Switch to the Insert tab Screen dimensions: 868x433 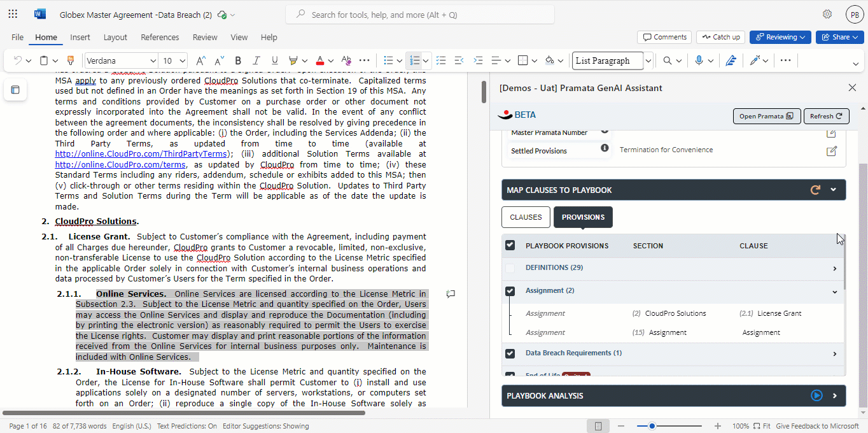tap(80, 37)
